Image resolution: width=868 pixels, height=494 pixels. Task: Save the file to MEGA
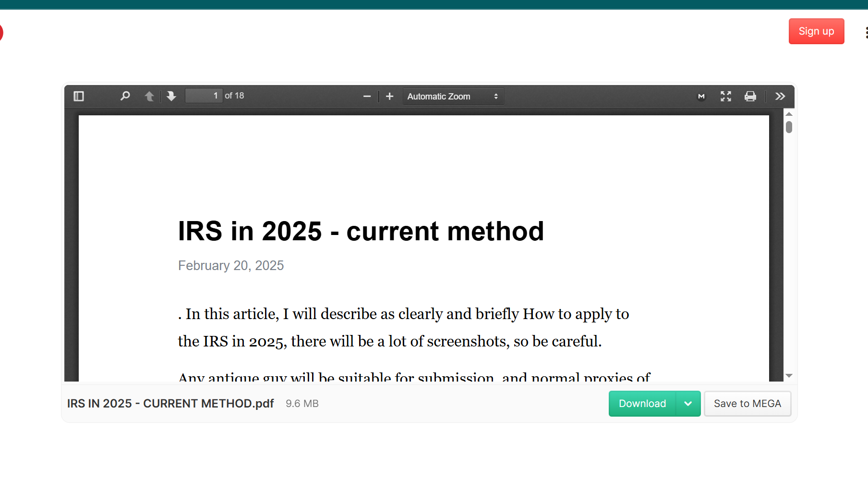[x=747, y=404]
